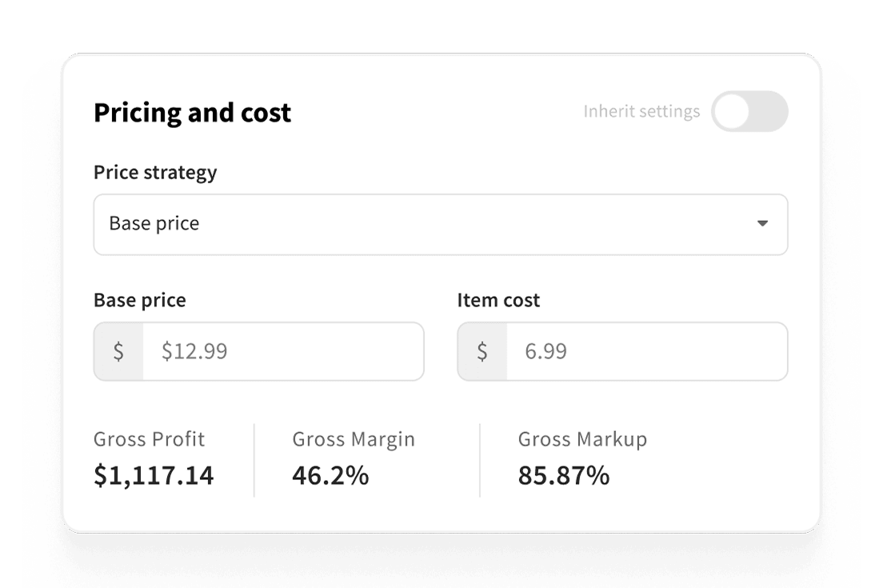
Task: Click the dollar sign prefix on Base price field
Action: pyautogui.click(x=118, y=351)
